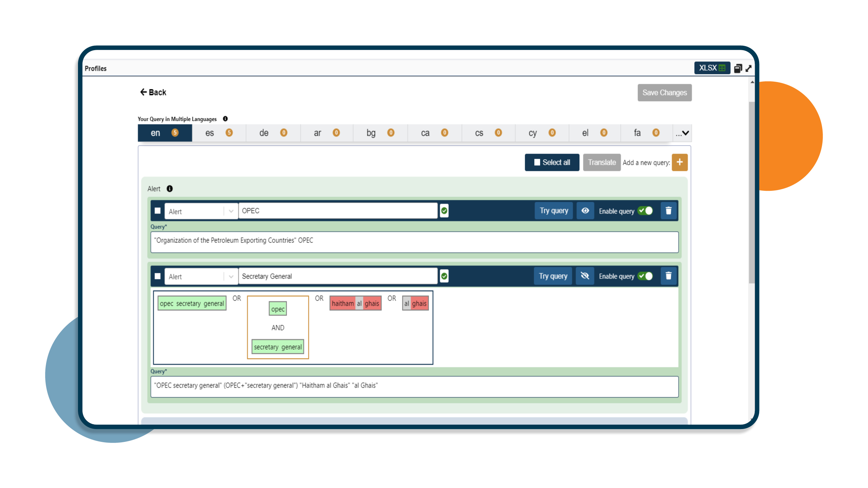Click the expand fullscreen arrow icon
Image resolution: width=868 pixels, height=488 pixels.
pyautogui.click(x=749, y=68)
